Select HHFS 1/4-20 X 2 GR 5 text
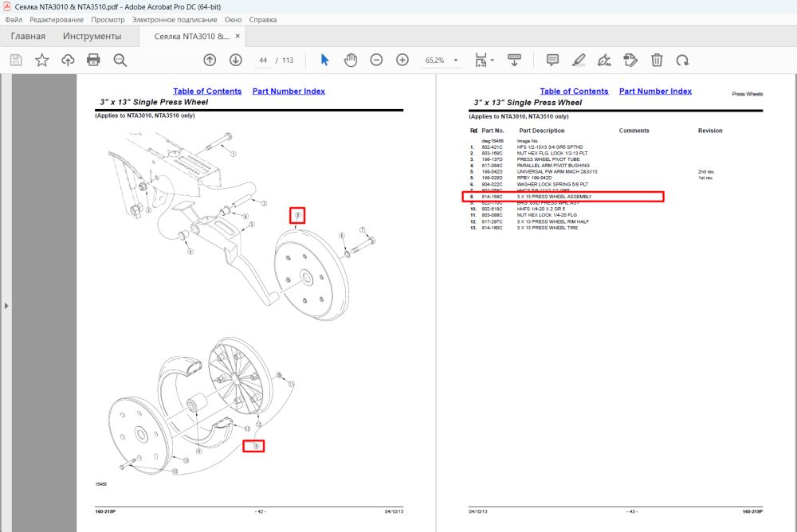The image size is (797, 532). coord(541,209)
